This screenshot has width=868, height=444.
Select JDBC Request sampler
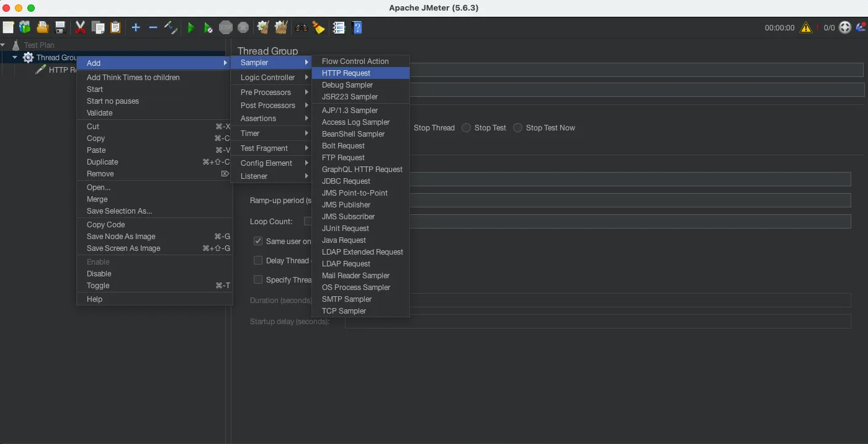point(361,181)
